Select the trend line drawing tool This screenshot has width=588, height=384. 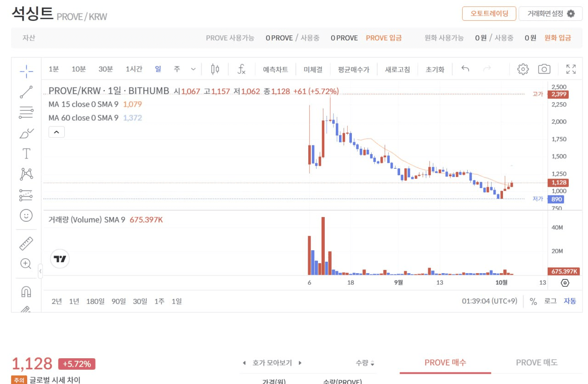pos(26,92)
